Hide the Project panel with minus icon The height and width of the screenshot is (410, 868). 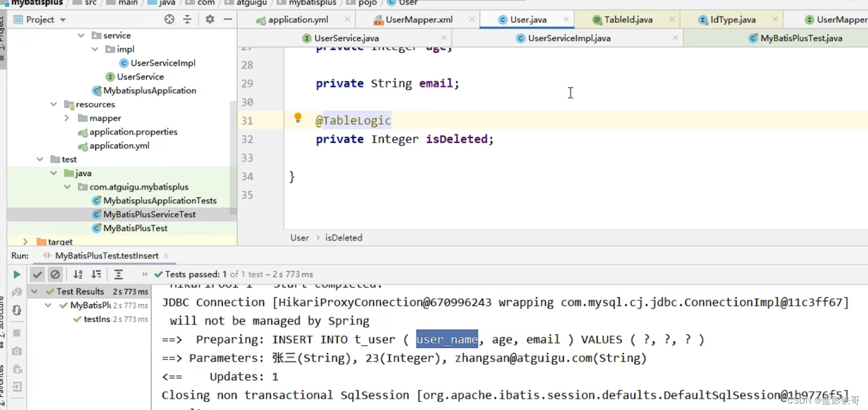tap(228, 19)
